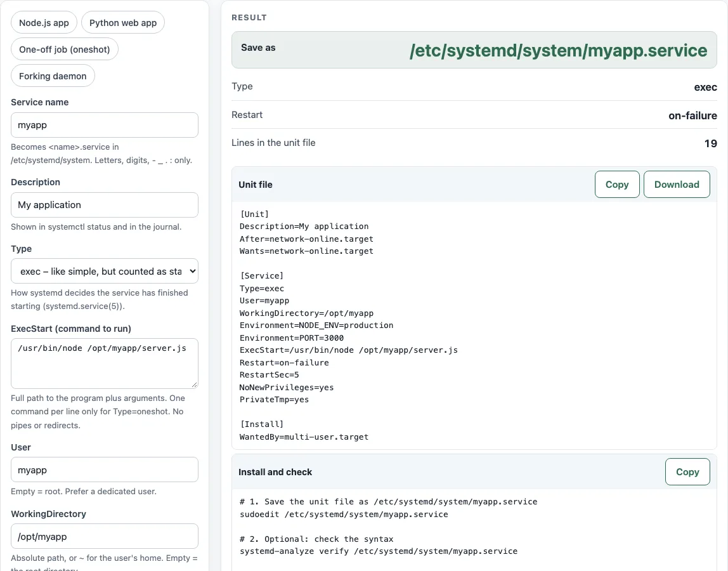
Task: Click the sudoedit command line
Action: tap(344, 515)
